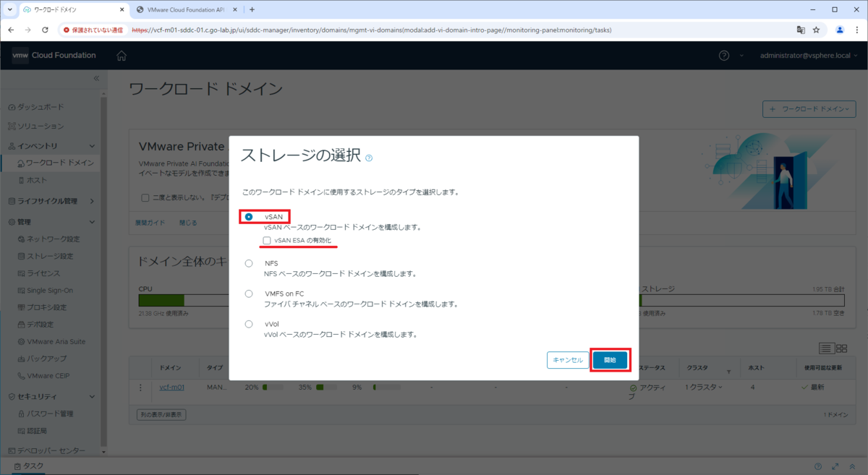This screenshot has width=868, height=475.
Task: Maximize the task panel with arrows icon
Action: pos(835,466)
